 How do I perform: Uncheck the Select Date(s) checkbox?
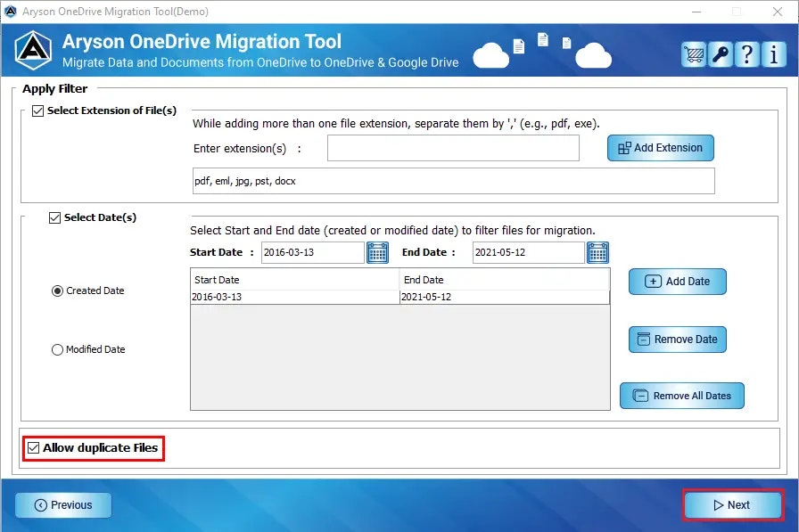pos(54,218)
